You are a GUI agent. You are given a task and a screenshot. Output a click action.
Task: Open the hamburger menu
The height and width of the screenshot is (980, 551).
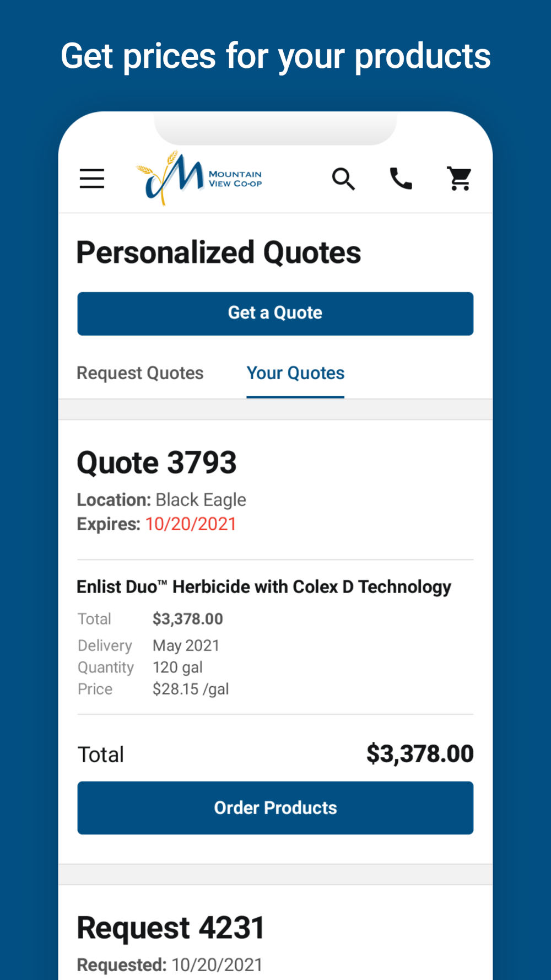[x=92, y=179]
